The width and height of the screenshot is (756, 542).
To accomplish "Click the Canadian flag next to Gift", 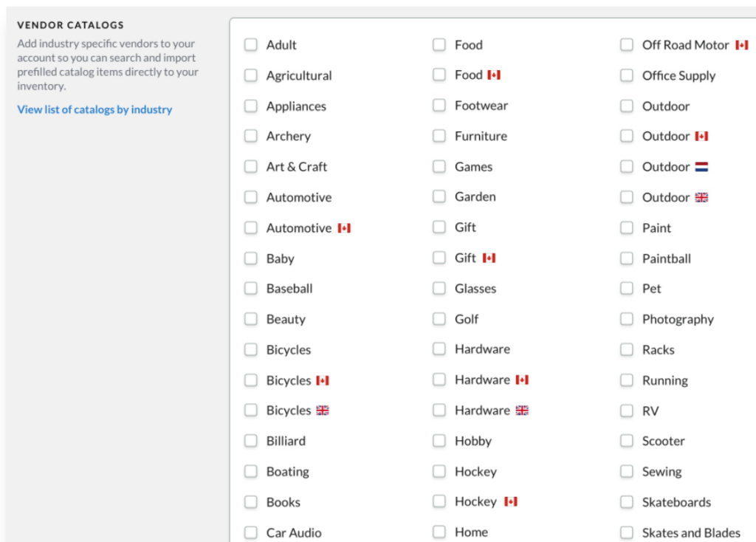I will coord(488,258).
